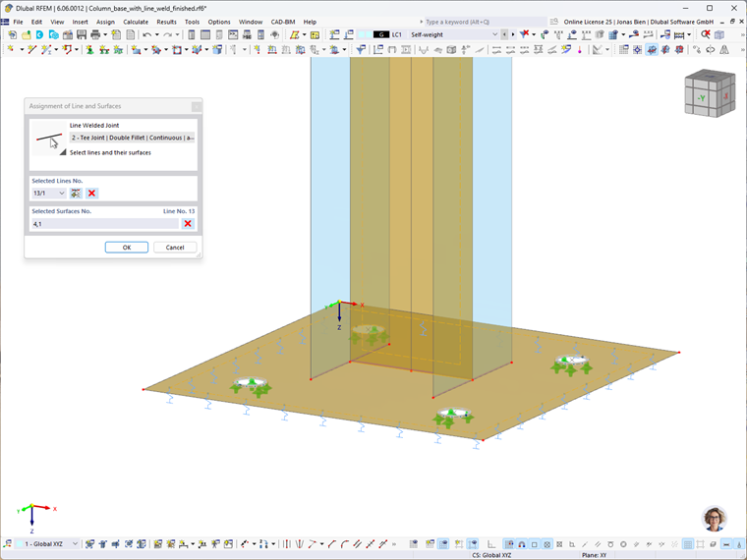The height and width of the screenshot is (560, 747).
Task: Clear selected surfaces with red X
Action: click(x=188, y=223)
